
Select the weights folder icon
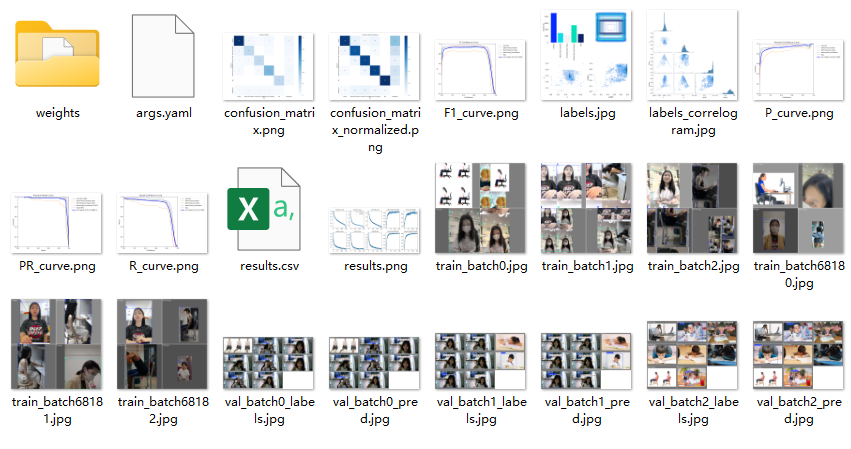point(57,54)
